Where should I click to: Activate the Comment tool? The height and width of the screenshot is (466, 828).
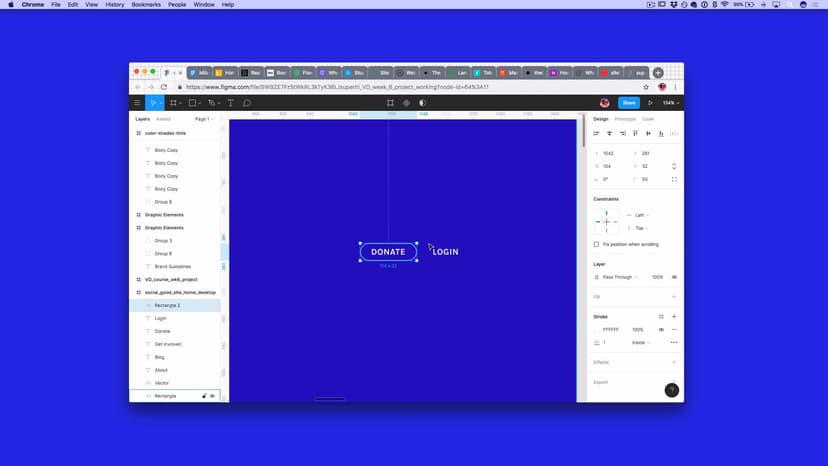(247, 103)
